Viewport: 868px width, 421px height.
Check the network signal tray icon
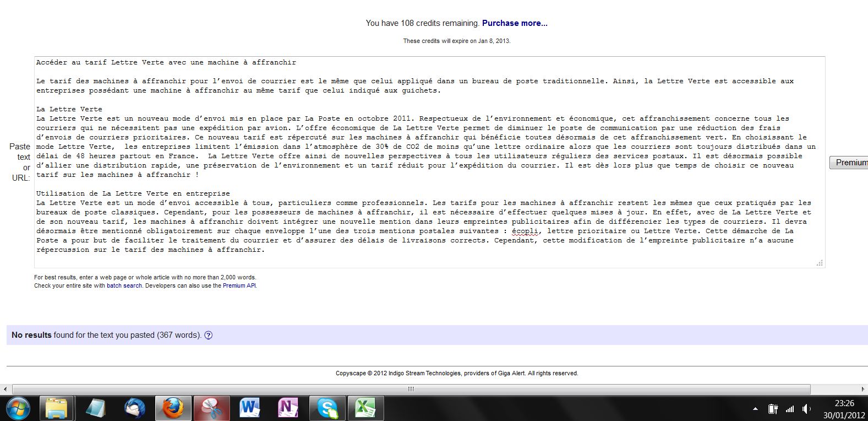[x=790, y=409]
